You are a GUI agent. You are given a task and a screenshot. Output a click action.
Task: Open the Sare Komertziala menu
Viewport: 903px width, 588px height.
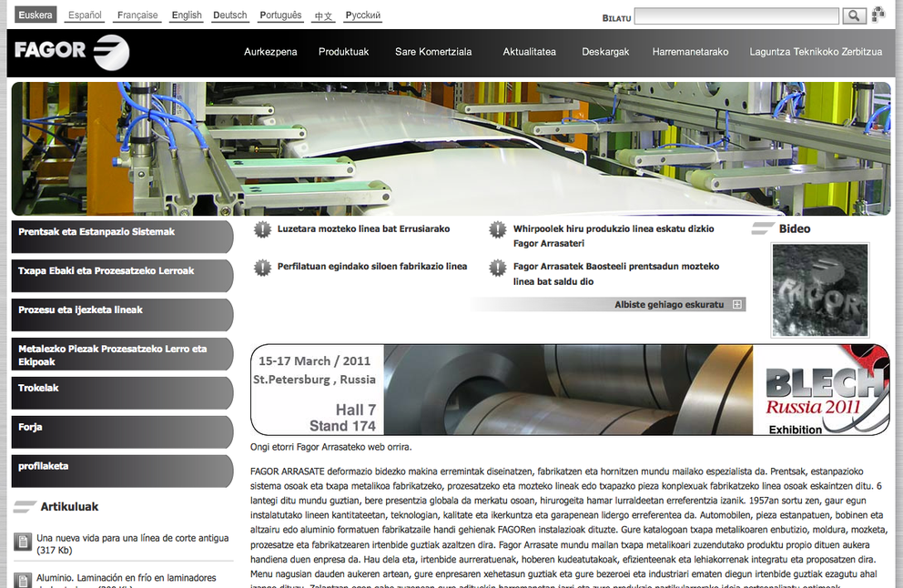(433, 52)
